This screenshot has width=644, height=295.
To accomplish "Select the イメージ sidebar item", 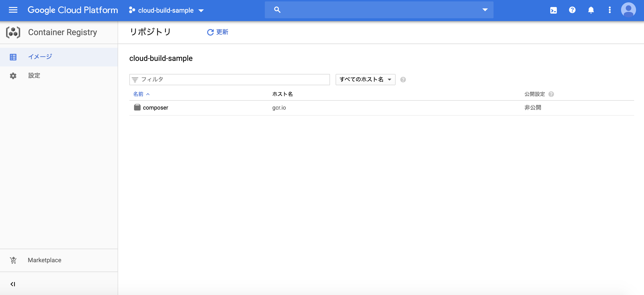I will (59, 57).
